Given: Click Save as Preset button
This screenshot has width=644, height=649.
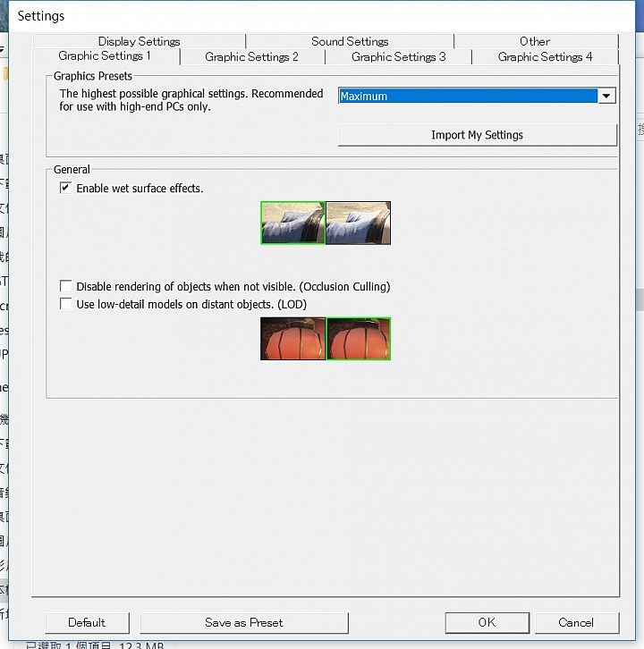Looking at the screenshot, I should click(244, 622).
